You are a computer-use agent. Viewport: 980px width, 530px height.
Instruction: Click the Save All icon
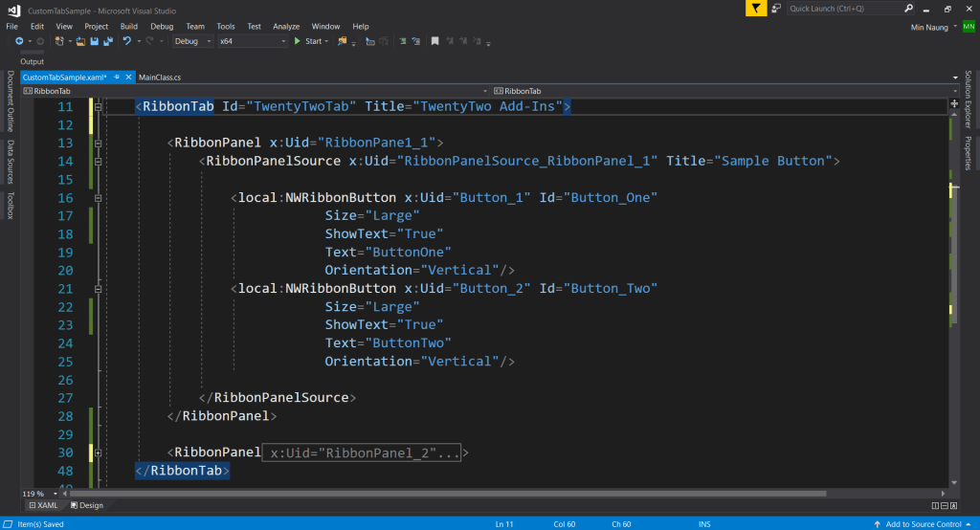pos(107,41)
